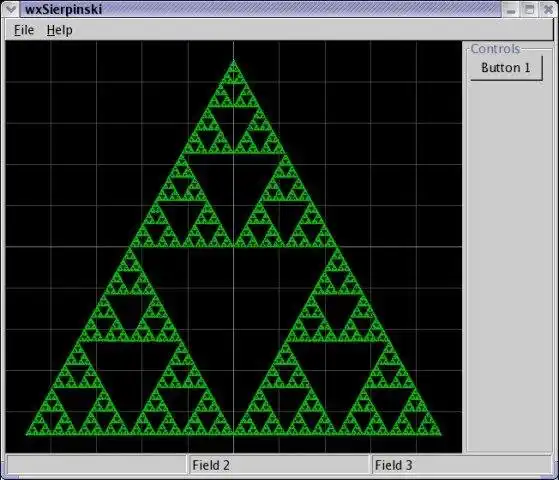Maximize the wxSierpinski window
This screenshot has width=559, height=480.
pyautogui.click(x=529, y=10)
